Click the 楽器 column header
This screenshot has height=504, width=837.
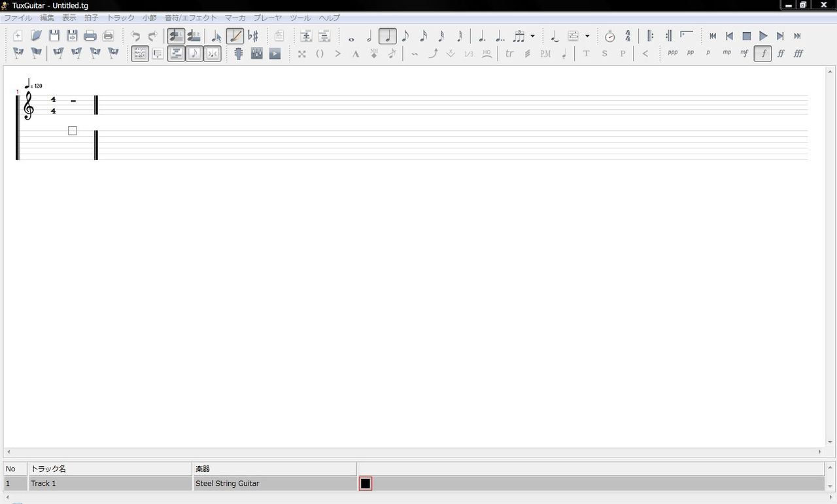tap(275, 469)
